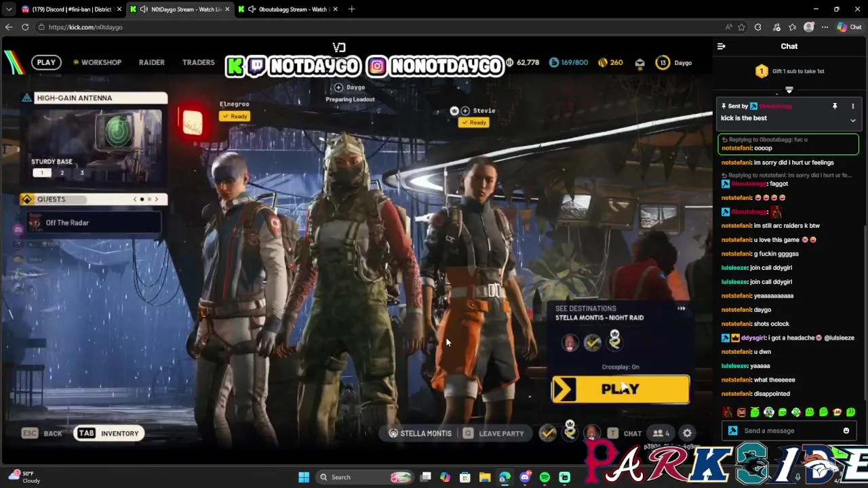Click the party member portrait in destinations card
The height and width of the screenshot is (488, 868).
click(x=570, y=343)
